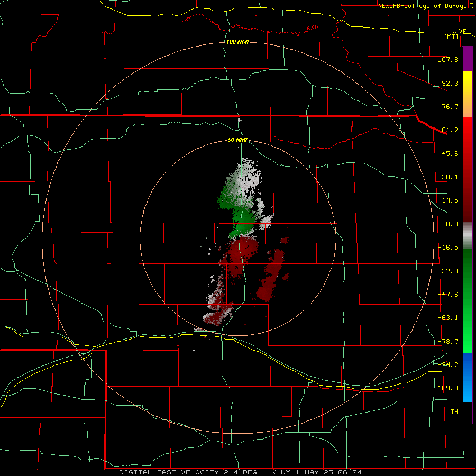The image size is (476, 476).
Task: Select the -32.0 scale value
Action: [x=448, y=271]
